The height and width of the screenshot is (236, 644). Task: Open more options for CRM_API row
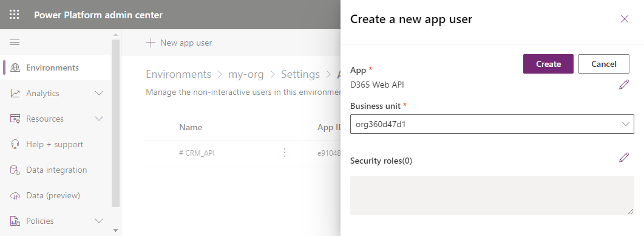pyautogui.click(x=284, y=153)
